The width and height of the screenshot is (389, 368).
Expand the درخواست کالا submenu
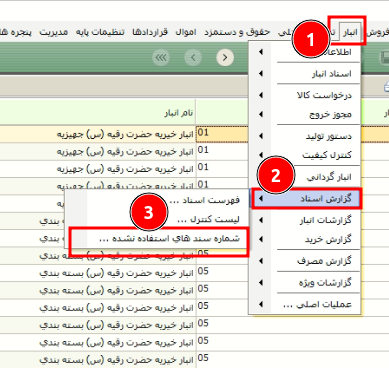pos(305,95)
